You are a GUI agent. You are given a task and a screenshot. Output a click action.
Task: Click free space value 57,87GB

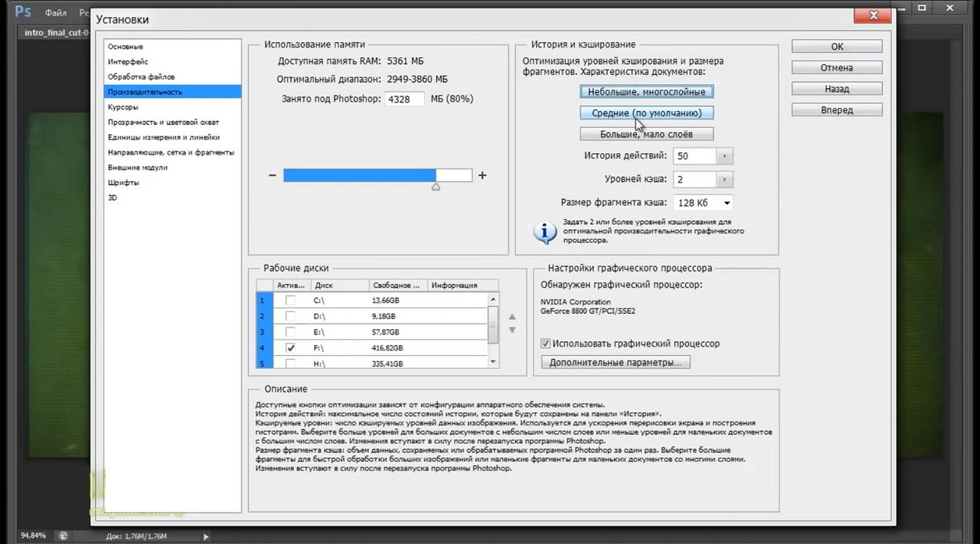[385, 332]
